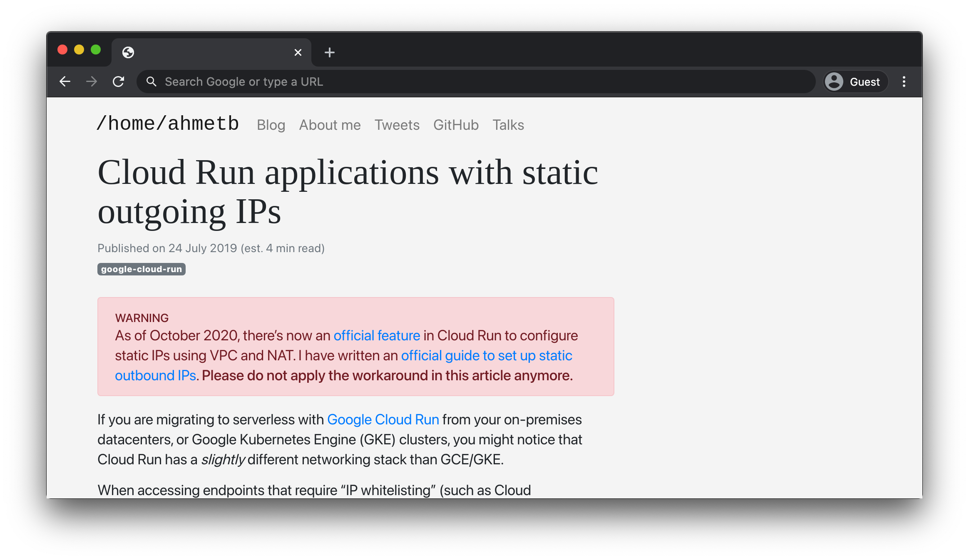Viewport: 969px width, 560px height.
Task: Open the Tweets navigation link
Action: [x=397, y=125]
